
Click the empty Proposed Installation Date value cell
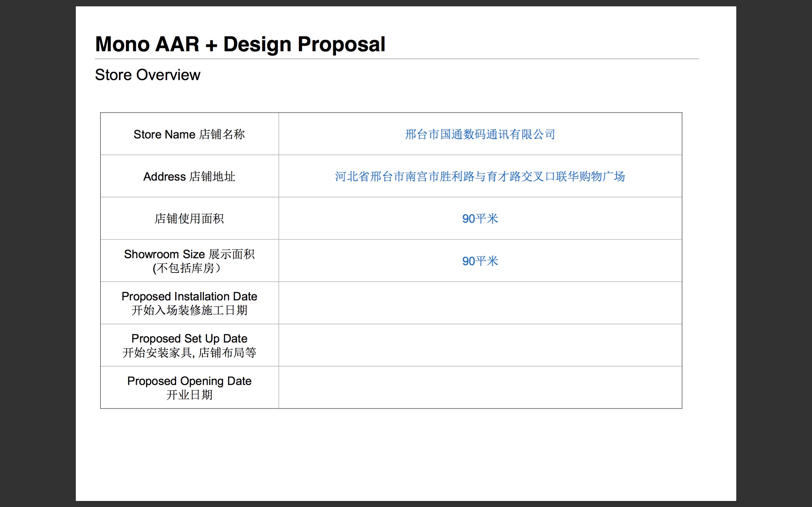point(480,303)
